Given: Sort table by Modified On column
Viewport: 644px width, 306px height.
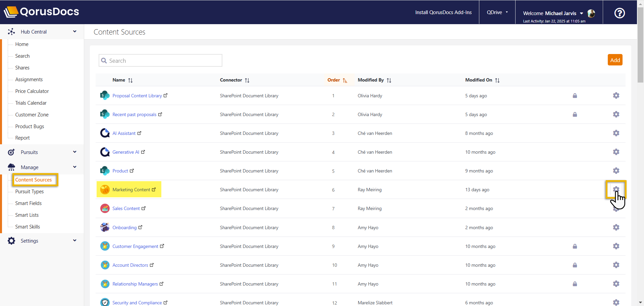Looking at the screenshot, I should (482, 80).
